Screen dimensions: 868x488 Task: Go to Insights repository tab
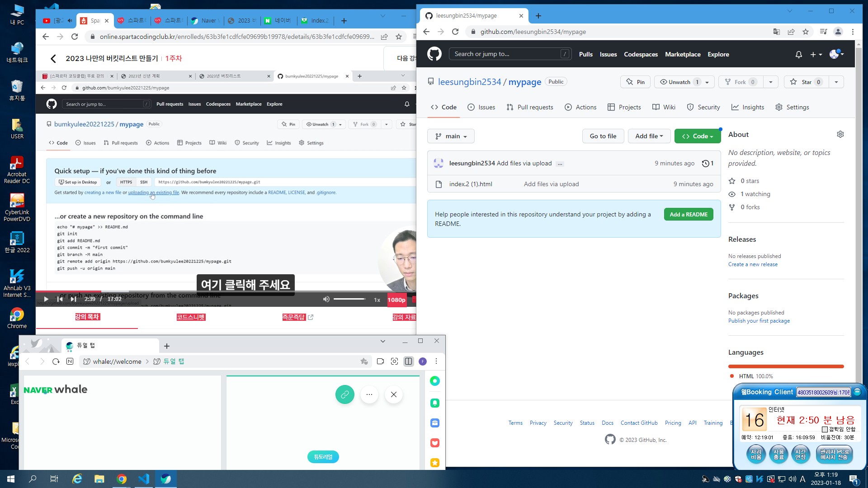click(748, 107)
